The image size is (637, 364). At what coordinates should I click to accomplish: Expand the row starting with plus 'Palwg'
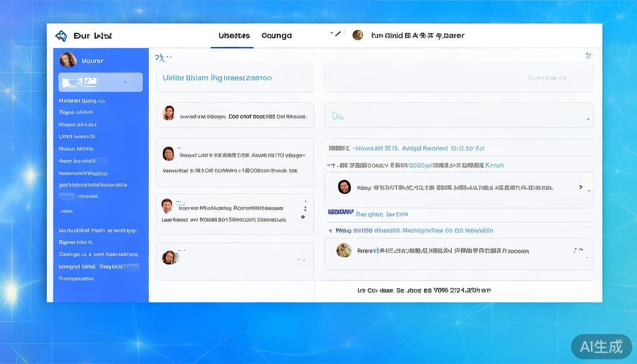(x=330, y=231)
